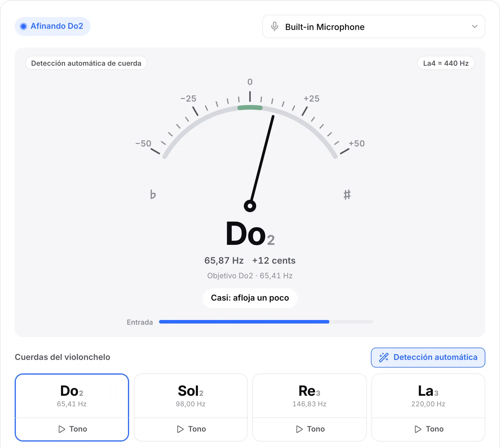Open the Built-in Microphone dropdown
This screenshot has width=500, height=448.
coord(374,26)
